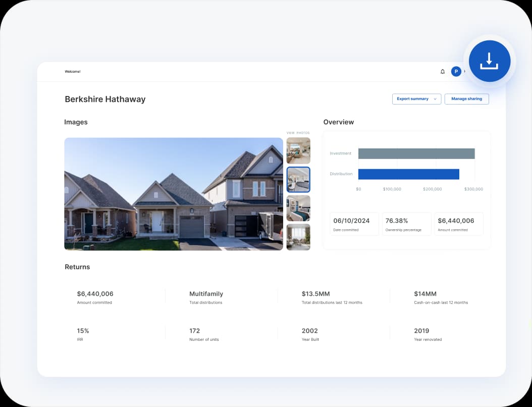Expand the Export summary dropdown
Image resolution: width=532 pixels, height=407 pixels.
pyautogui.click(x=416, y=99)
